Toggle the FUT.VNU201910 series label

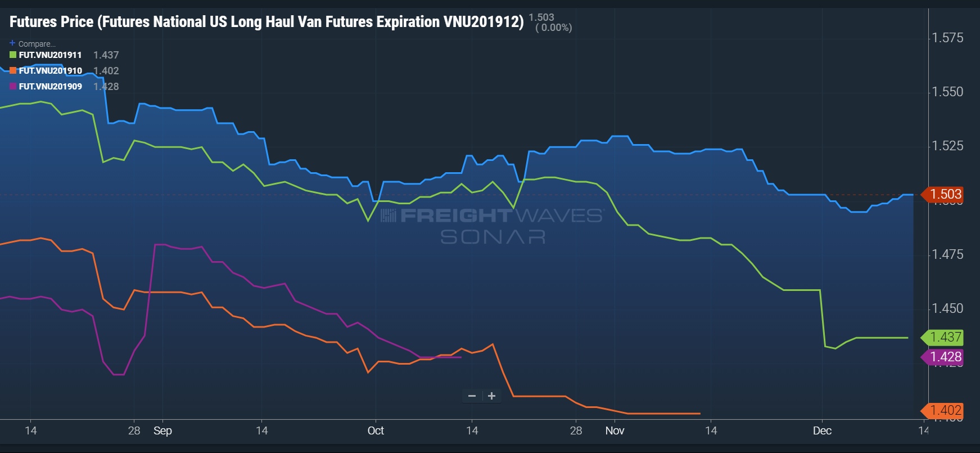50,71
